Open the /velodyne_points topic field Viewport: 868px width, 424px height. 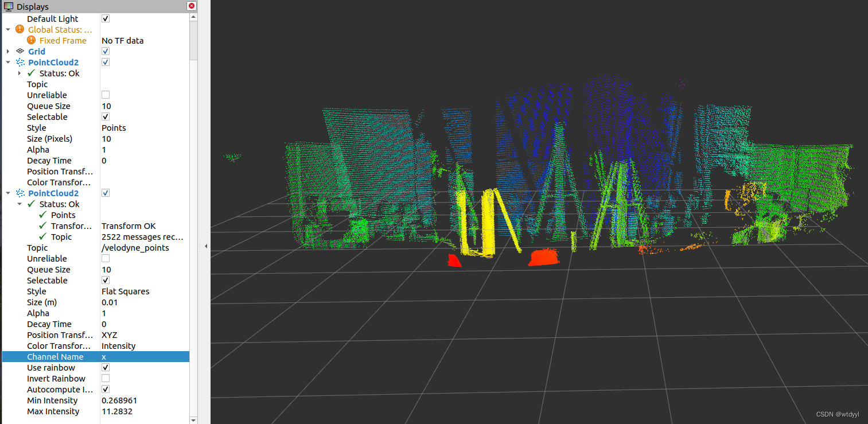tap(145, 247)
